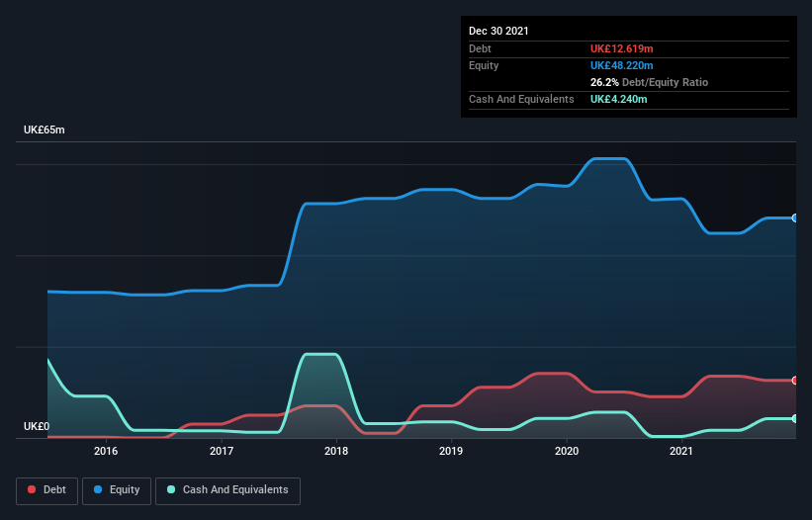812x520 pixels.
Task: Toggle the Equity legend button
Action: pyautogui.click(x=117, y=490)
